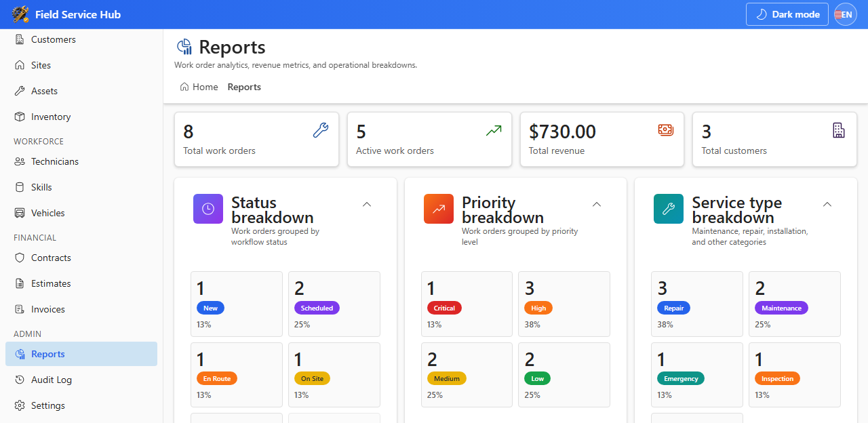Select Reports in the sidebar
Screen dimensions: 868x423
click(x=81, y=354)
